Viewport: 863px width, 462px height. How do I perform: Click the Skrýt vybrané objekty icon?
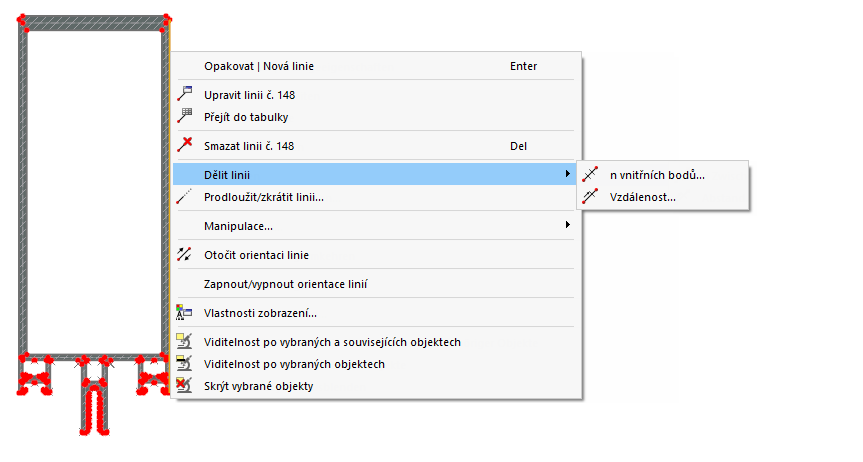(x=184, y=385)
